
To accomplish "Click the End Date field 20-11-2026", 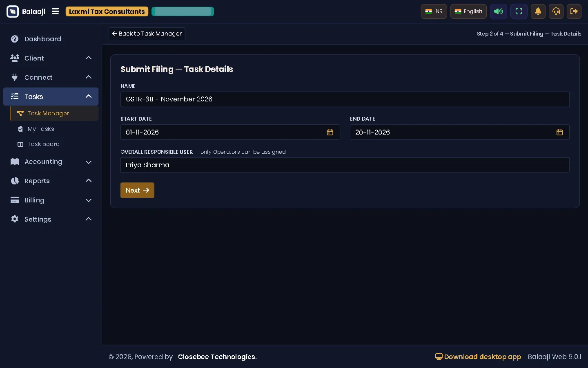I will (460, 132).
